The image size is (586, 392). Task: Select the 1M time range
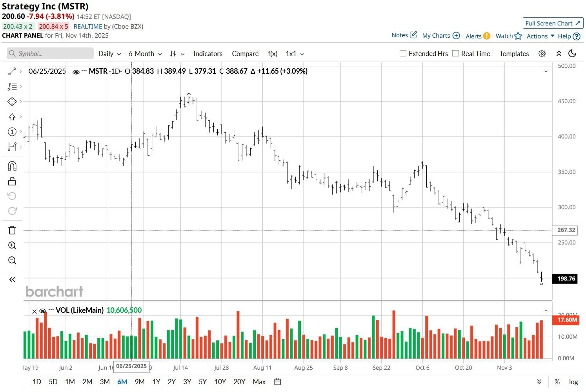(x=70, y=382)
